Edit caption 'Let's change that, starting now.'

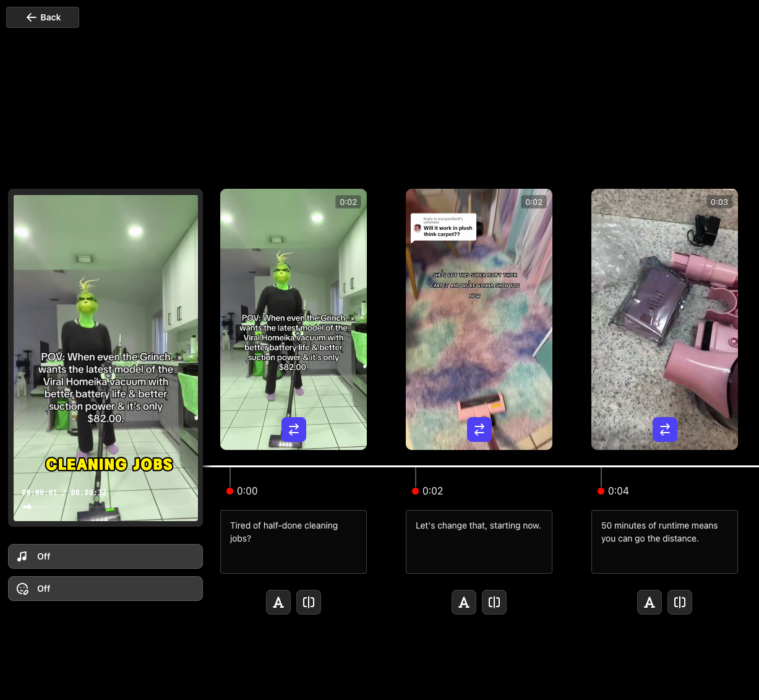coord(479,542)
